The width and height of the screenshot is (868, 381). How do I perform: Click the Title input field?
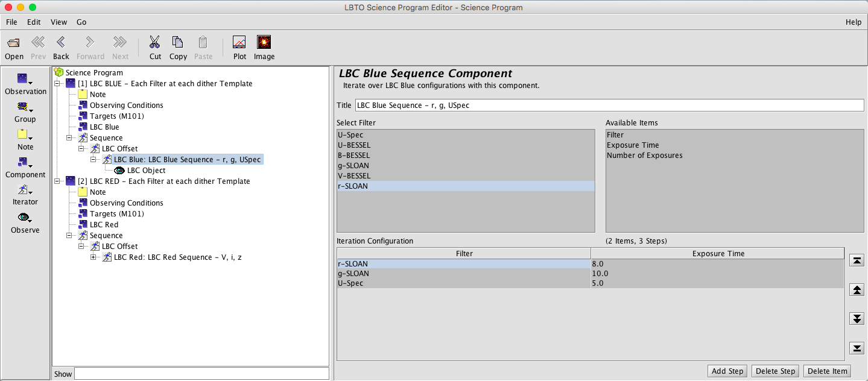(609, 105)
